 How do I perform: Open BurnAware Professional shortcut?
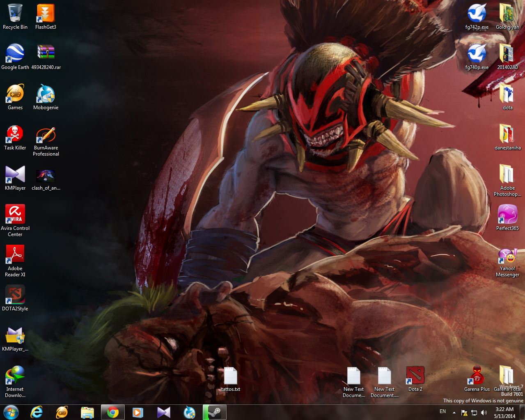[x=46, y=140]
